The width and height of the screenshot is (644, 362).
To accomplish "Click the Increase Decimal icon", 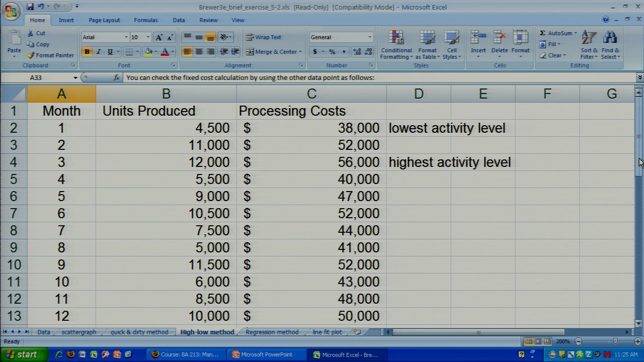I will pos(357,52).
